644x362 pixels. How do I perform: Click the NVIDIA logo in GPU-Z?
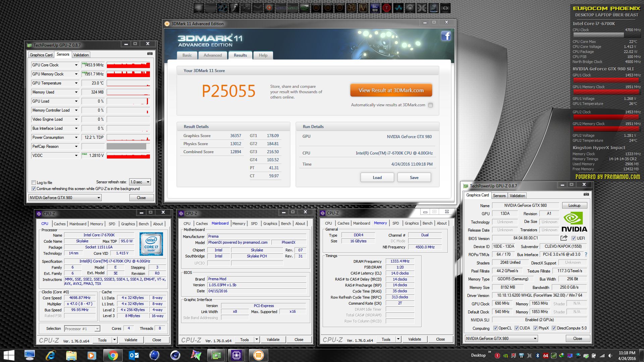pyautogui.click(x=574, y=222)
